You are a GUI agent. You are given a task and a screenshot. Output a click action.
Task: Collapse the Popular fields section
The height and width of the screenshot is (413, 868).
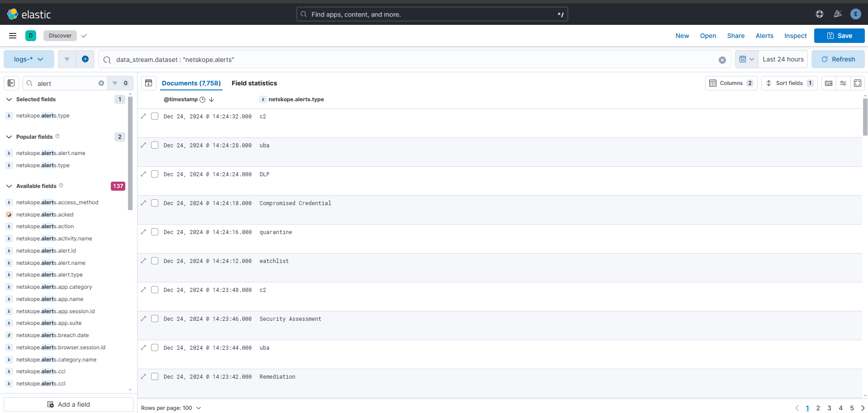click(9, 137)
